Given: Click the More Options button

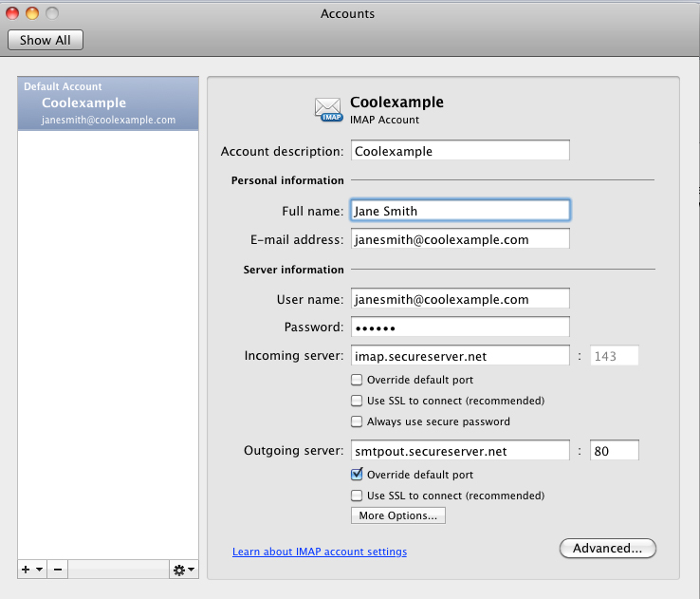Looking at the screenshot, I should tap(398, 515).
